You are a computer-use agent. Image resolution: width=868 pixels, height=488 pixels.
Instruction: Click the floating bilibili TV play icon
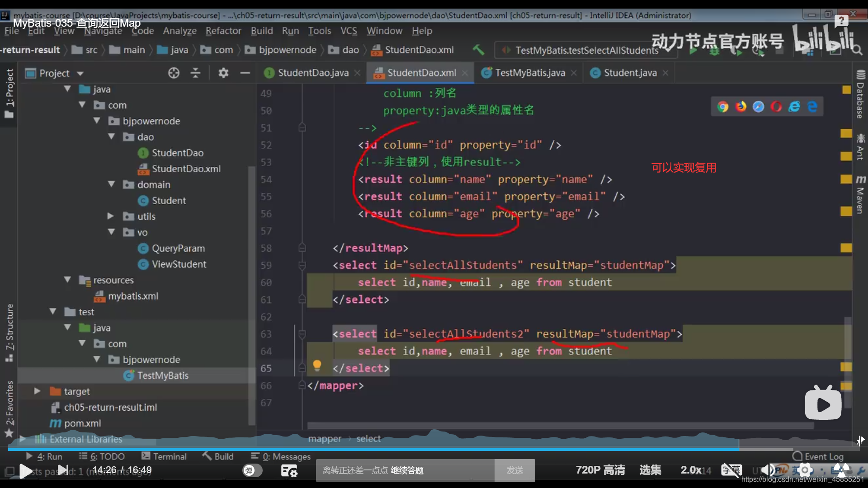point(823,403)
